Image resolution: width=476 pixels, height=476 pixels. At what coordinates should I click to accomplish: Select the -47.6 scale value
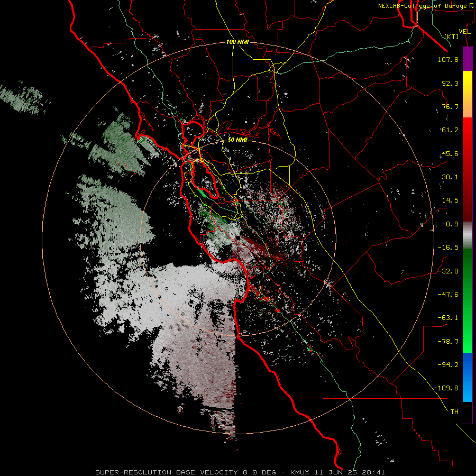(448, 295)
